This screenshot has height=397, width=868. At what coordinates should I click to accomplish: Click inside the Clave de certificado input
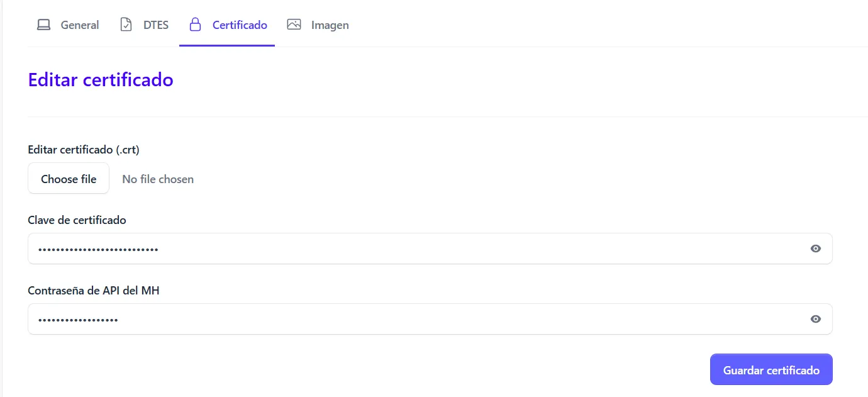pyautogui.click(x=377, y=248)
